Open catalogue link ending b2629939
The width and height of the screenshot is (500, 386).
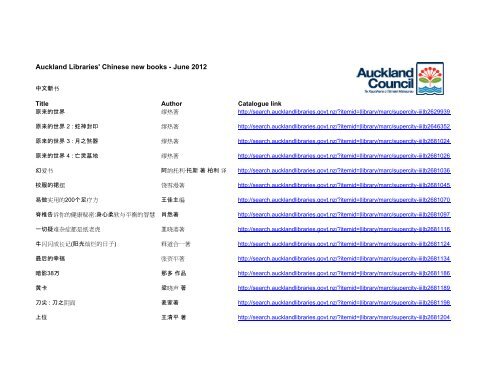(x=344, y=112)
